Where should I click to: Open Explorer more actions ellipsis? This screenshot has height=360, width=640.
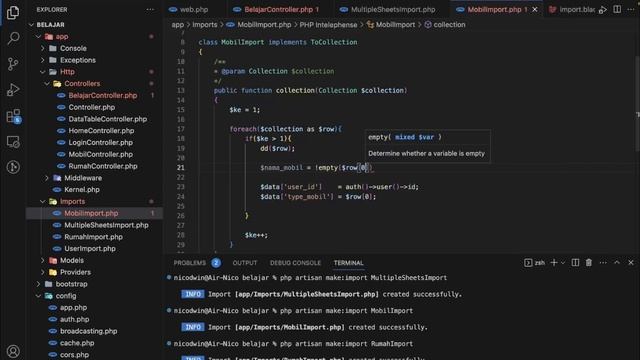pos(150,9)
